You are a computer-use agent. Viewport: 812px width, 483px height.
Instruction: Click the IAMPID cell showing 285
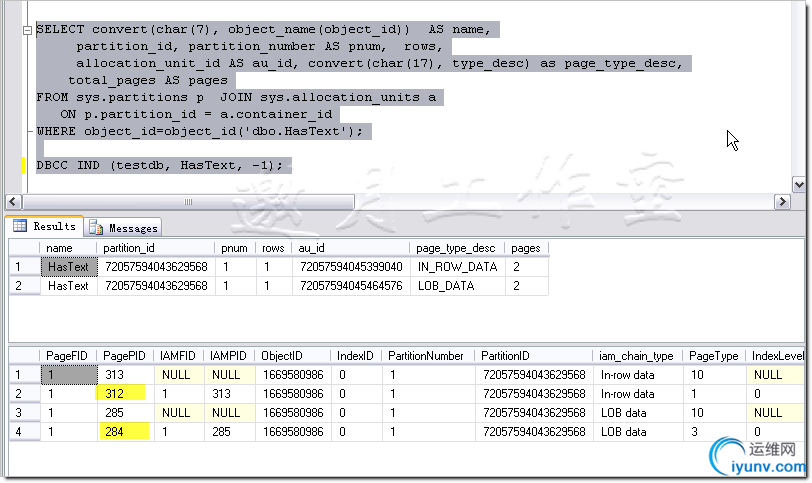coord(229,432)
